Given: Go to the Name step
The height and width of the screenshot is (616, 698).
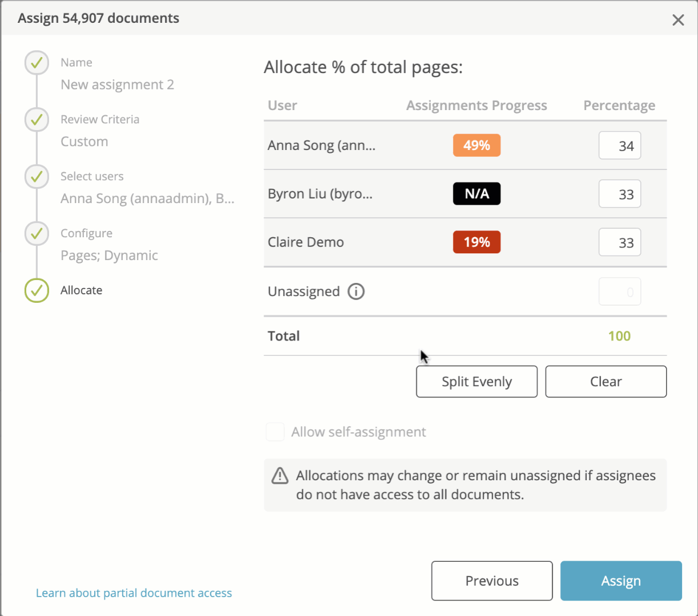Looking at the screenshot, I should click(76, 63).
